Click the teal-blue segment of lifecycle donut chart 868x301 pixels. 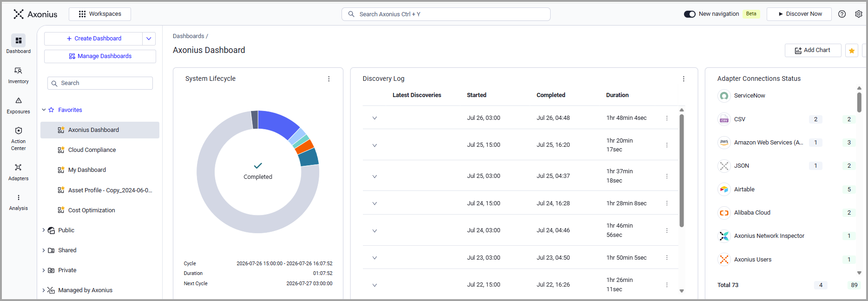(309, 158)
